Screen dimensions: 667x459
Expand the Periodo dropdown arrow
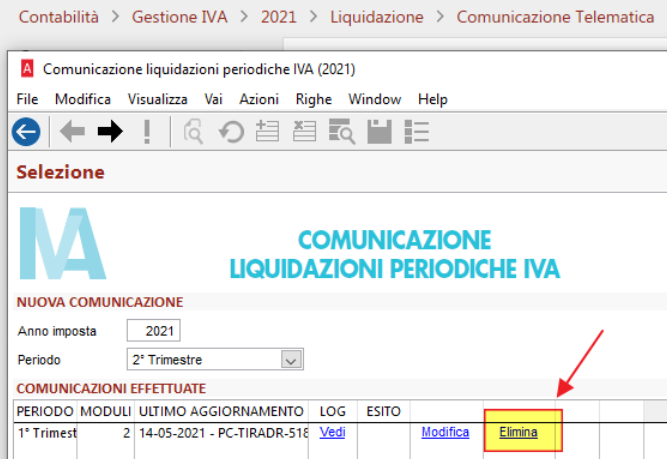tap(291, 360)
